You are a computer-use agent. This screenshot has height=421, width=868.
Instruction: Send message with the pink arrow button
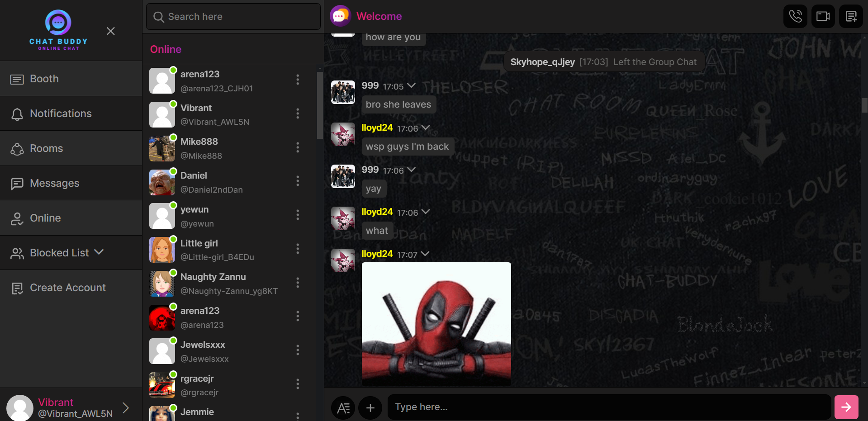846,407
